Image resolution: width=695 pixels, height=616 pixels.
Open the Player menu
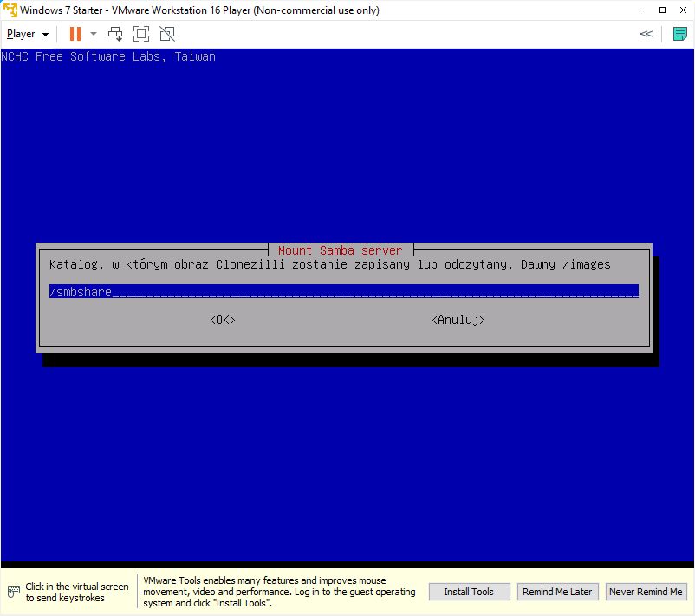27,34
